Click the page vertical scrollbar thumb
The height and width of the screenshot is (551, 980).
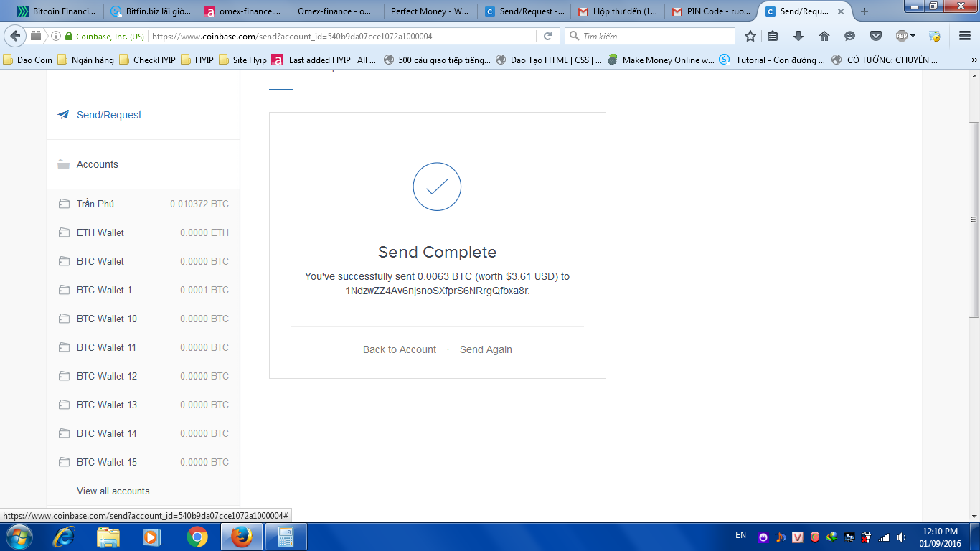pyautogui.click(x=974, y=220)
